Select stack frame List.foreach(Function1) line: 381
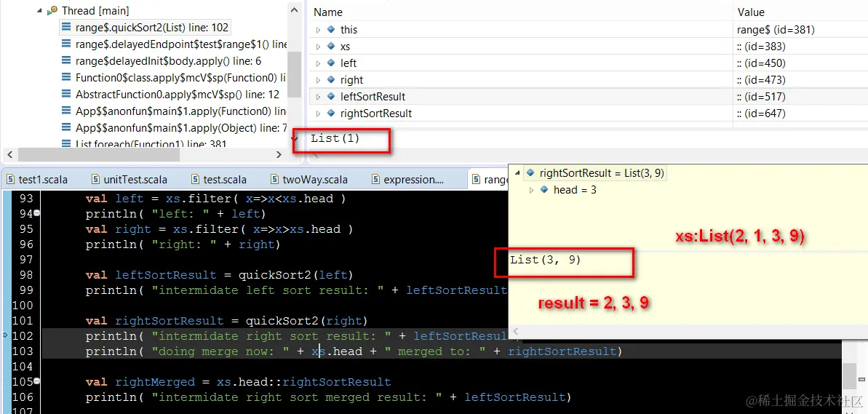Image resolution: width=868 pixels, height=414 pixels. (151, 143)
